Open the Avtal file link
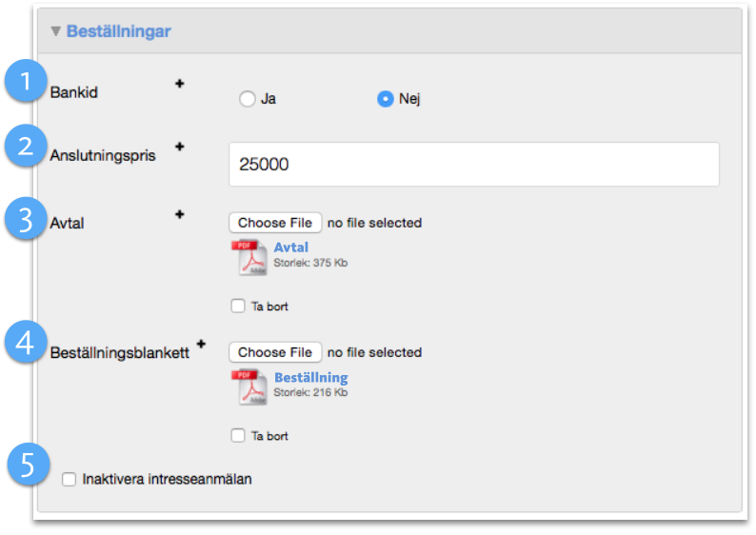This screenshot has width=756, height=535. tap(290, 248)
